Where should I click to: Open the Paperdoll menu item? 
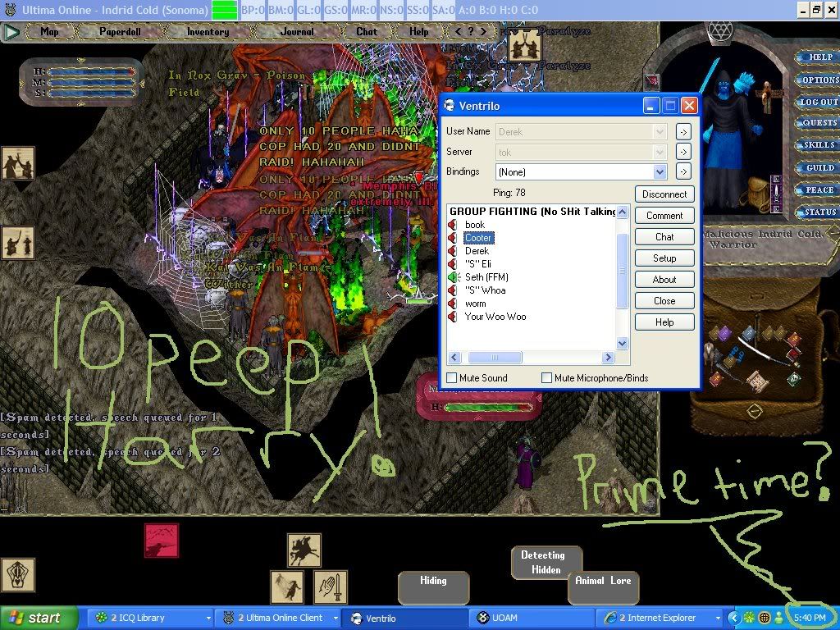click(x=120, y=32)
